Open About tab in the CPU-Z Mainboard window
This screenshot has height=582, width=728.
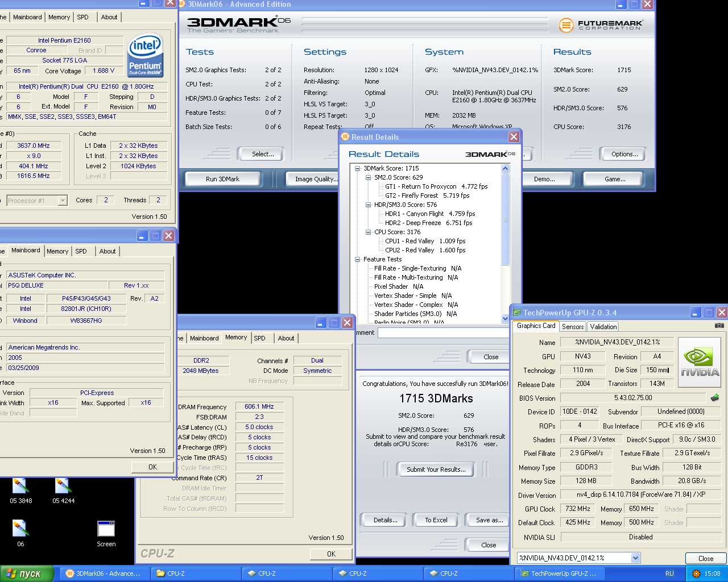[x=107, y=251]
